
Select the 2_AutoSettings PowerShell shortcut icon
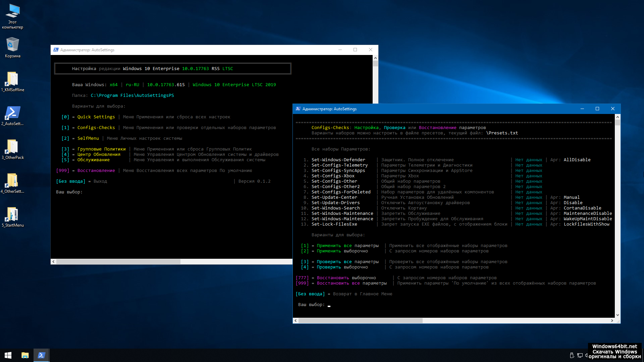(12, 114)
